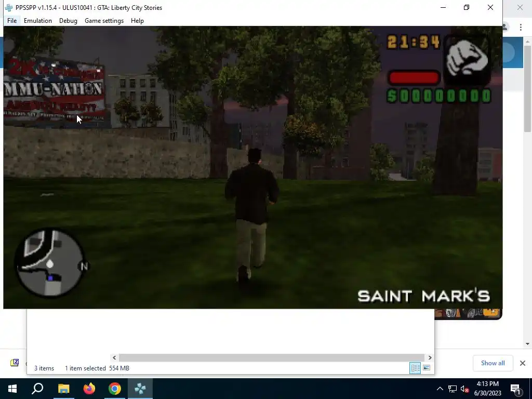Viewport: 532px width, 399px height.
Task: Open Chrome's three-dot menu
Action: [x=521, y=27]
